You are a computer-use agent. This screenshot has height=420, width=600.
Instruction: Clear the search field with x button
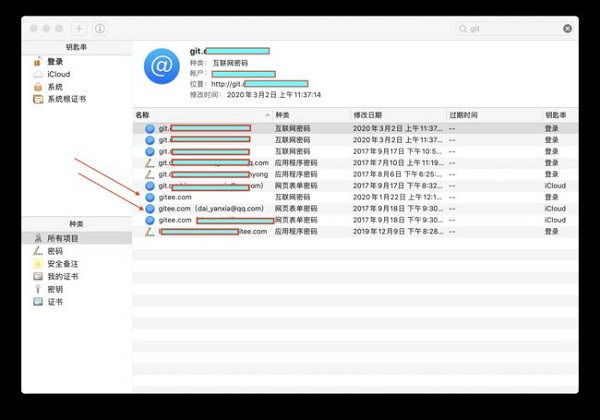pyautogui.click(x=568, y=29)
